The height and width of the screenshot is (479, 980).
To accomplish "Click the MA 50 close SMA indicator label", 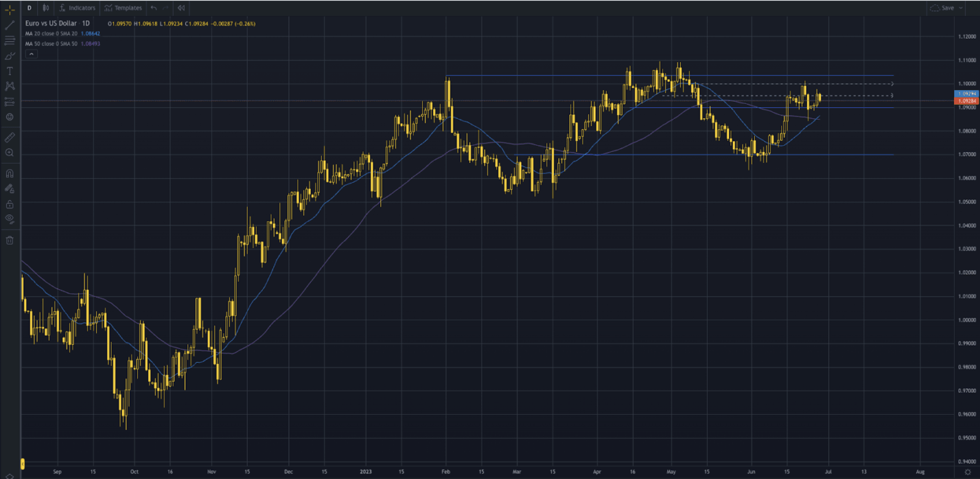I will [x=51, y=44].
